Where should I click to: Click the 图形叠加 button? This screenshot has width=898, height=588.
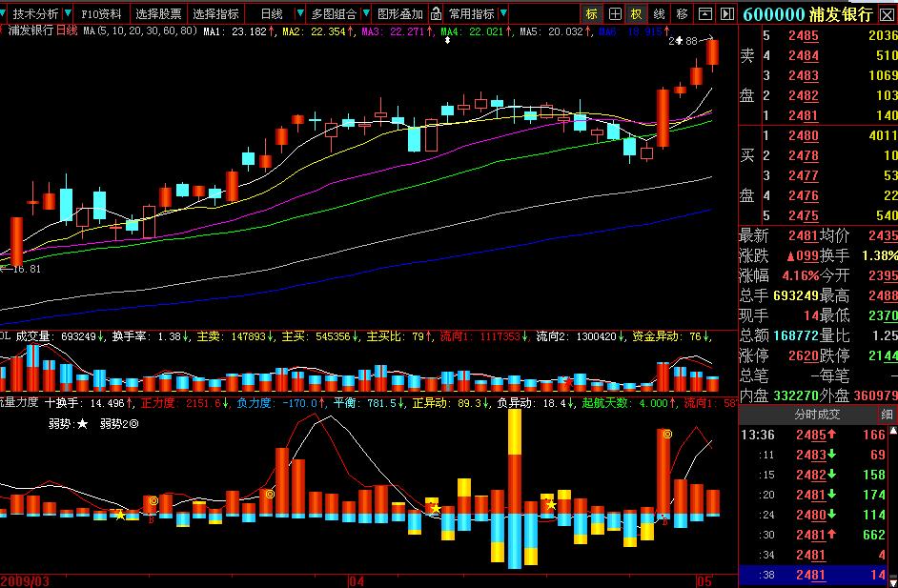tap(399, 13)
